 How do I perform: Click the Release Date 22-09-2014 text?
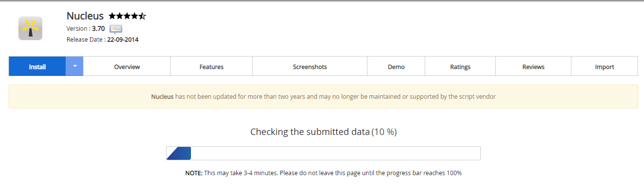pos(102,40)
